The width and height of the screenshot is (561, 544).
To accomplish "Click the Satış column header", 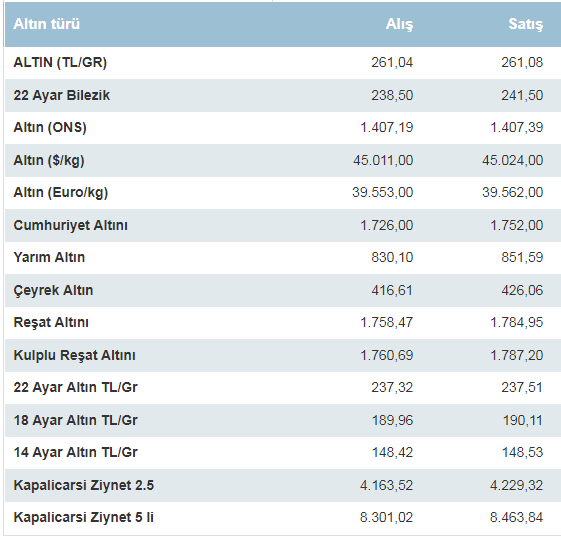I will [x=526, y=24].
